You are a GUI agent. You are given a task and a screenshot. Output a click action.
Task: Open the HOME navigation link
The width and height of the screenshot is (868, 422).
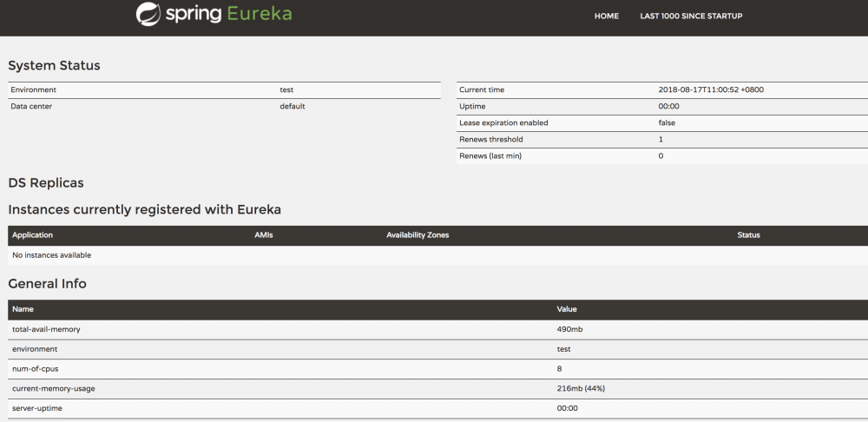pyautogui.click(x=606, y=16)
